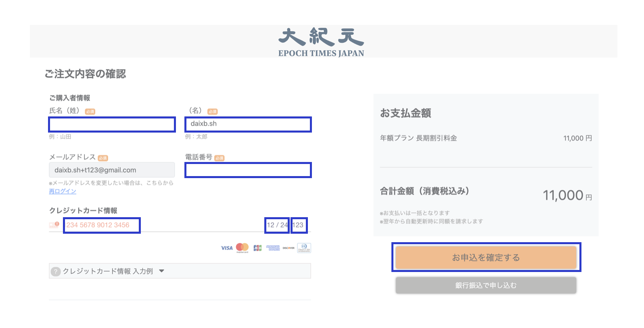Click the お支払金額 heading
644x328 pixels.
pyautogui.click(x=406, y=113)
